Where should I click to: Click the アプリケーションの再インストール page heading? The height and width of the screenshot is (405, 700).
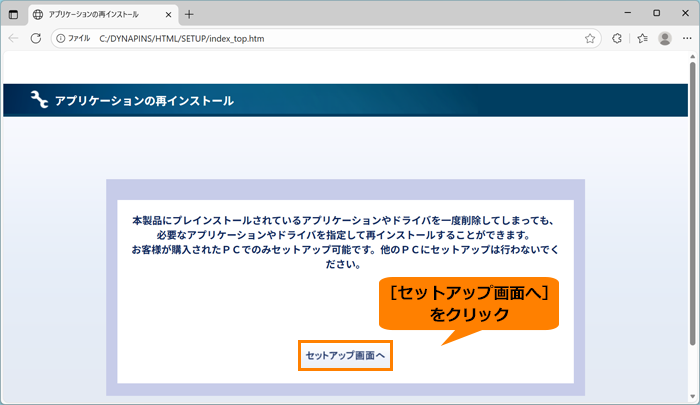click(x=144, y=101)
